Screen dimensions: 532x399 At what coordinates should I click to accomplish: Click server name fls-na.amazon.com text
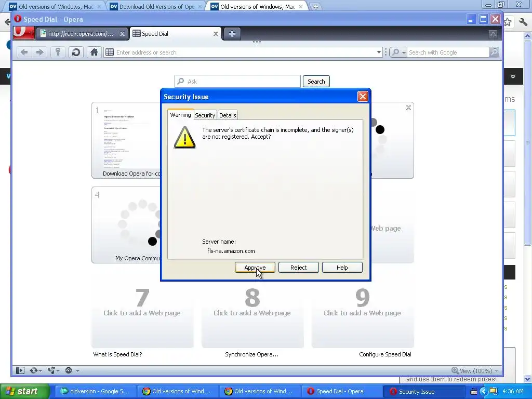click(x=231, y=251)
